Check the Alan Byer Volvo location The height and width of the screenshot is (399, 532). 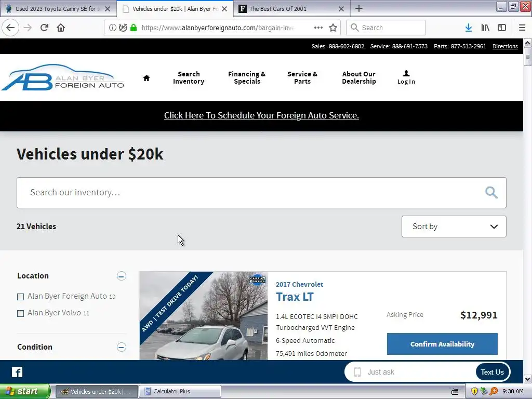21,313
